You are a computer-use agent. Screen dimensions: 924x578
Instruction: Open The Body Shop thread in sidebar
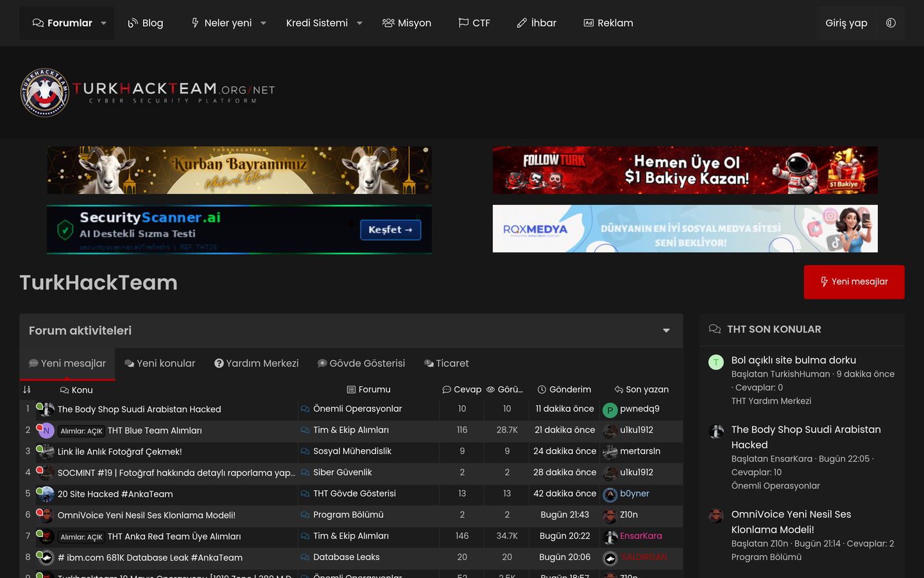[806, 437]
